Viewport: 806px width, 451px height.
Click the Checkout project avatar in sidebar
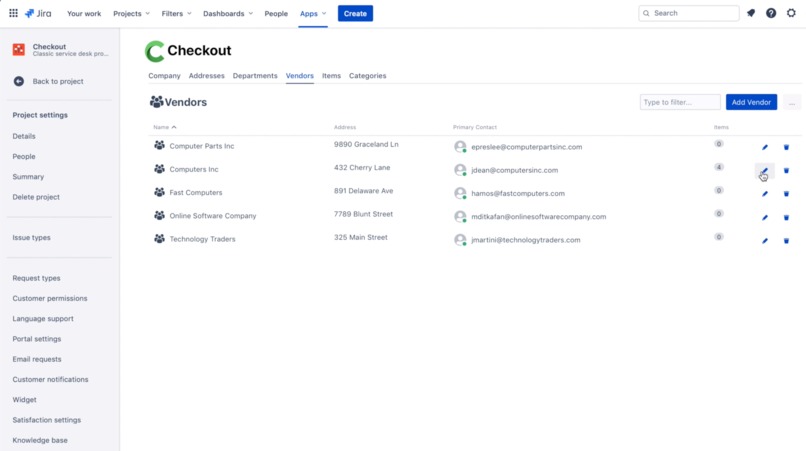click(19, 49)
